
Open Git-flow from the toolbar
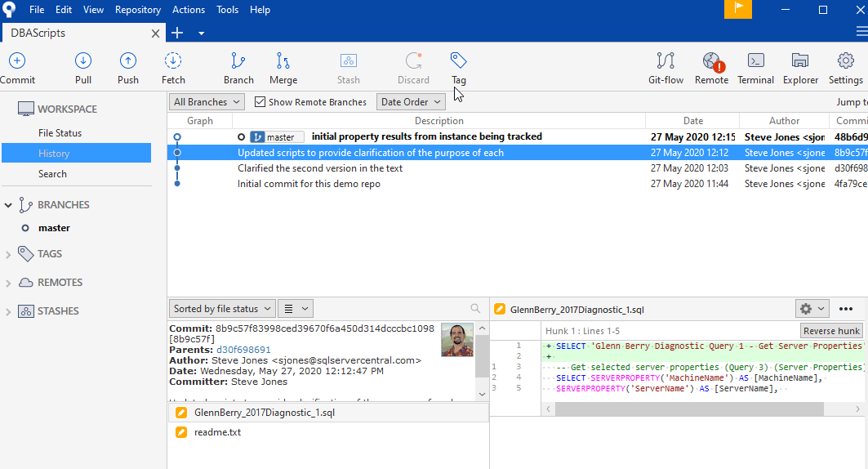coord(665,68)
